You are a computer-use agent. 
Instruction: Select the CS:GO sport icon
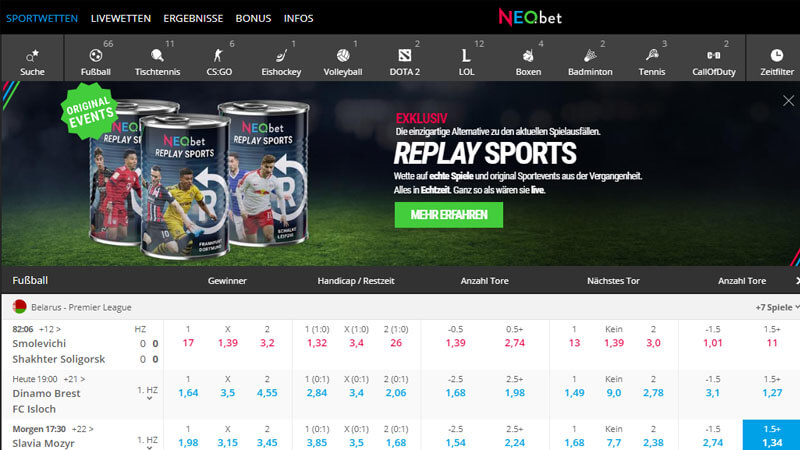pyautogui.click(x=219, y=58)
